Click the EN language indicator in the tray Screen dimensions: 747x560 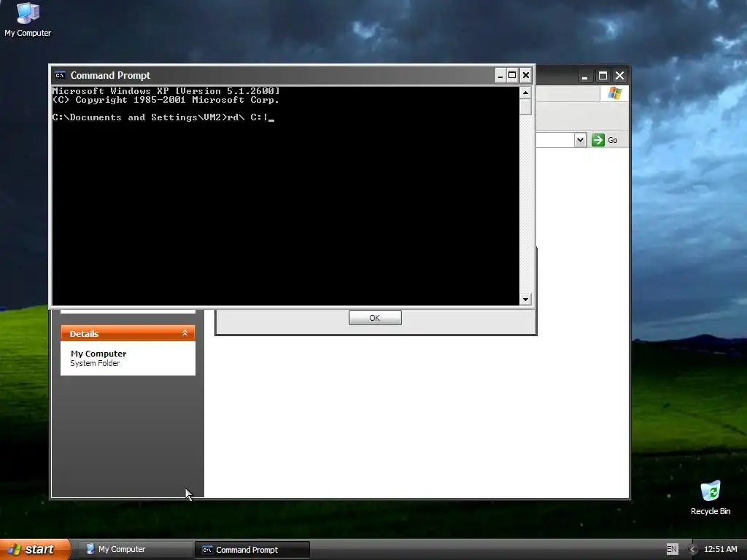(x=672, y=549)
